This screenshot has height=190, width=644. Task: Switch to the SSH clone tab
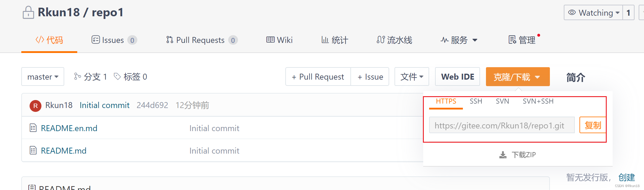coord(476,101)
